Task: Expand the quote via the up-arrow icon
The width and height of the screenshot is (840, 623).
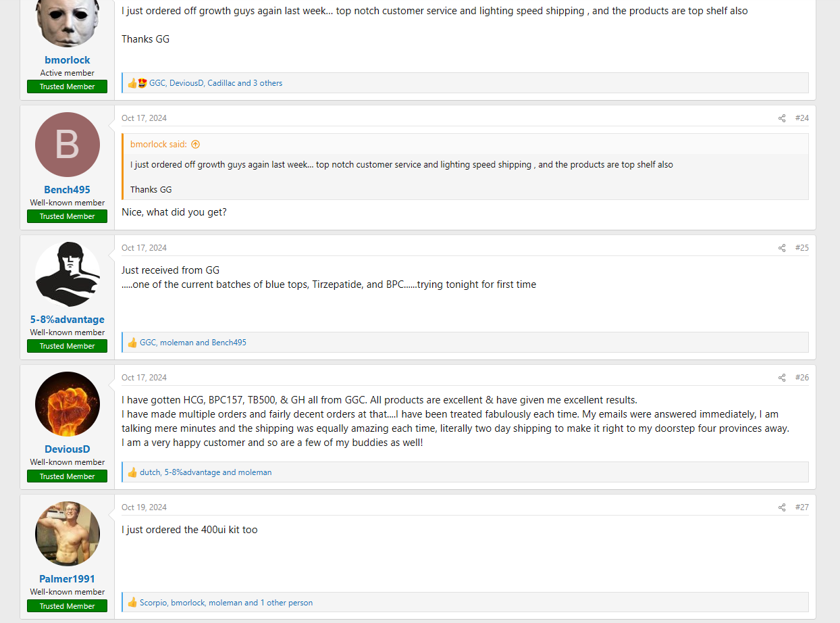Action: 196,144
